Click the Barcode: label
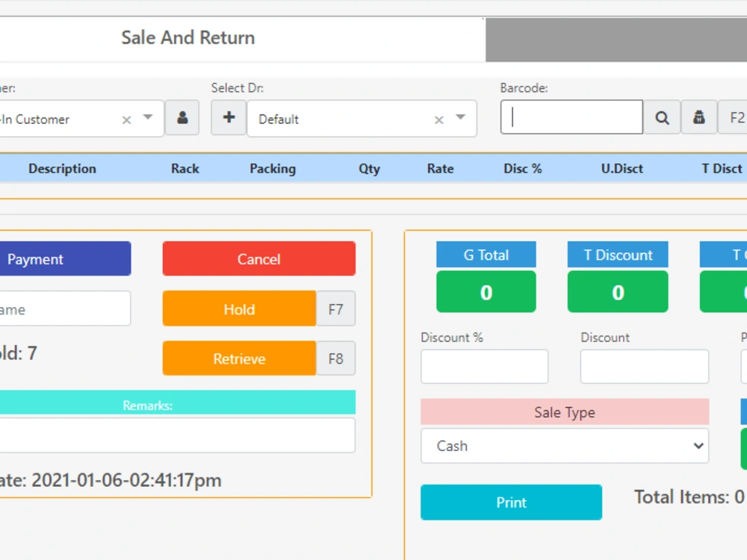The width and height of the screenshot is (747, 560). [x=524, y=88]
